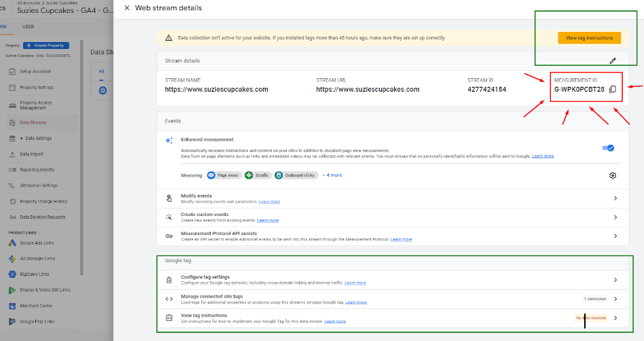This screenshot has width=644, height=341.
Task: Open Attribution Settings in sidebar
Action: pos(39,185)
